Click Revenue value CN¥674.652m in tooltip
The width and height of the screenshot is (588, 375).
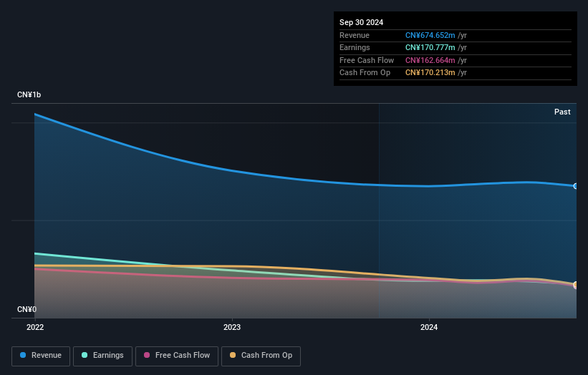pyautogui.click(x=430, y=35)
